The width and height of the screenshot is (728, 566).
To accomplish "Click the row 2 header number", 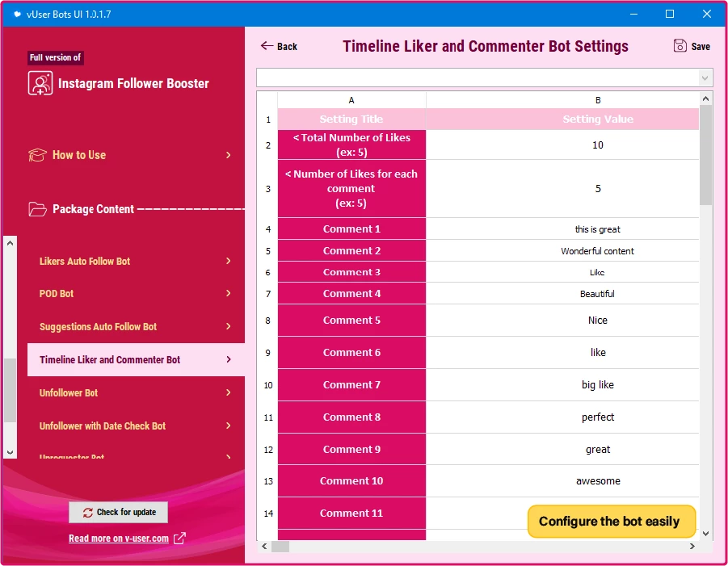I will (268, 145).
